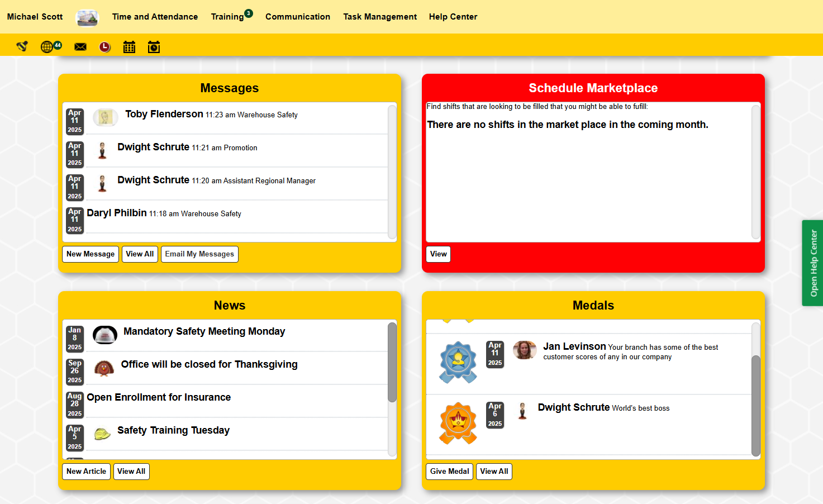
Task: Click the office building photo icon
Action: click(x=87, y=17)
